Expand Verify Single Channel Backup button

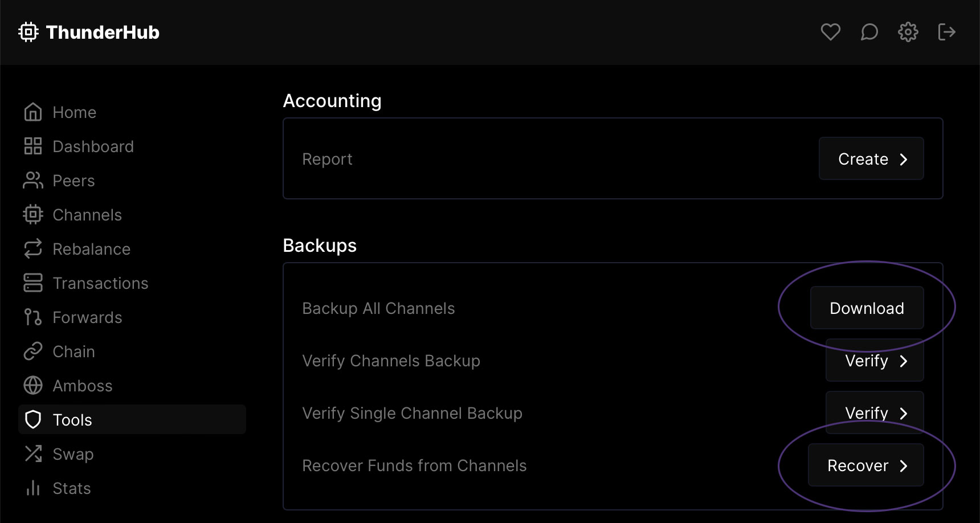(875, 412)
